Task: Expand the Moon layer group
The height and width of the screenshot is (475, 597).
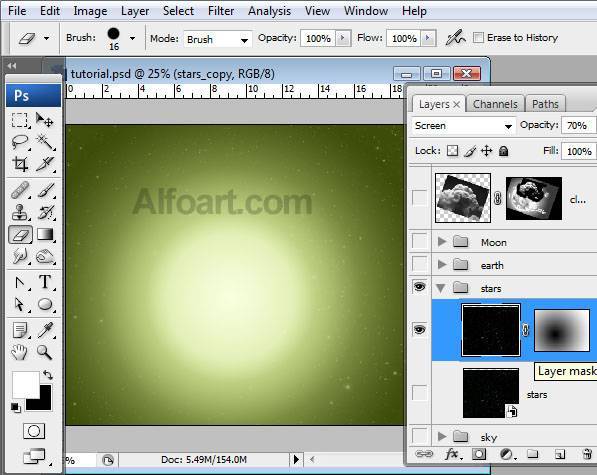Action: pos(442,241)
